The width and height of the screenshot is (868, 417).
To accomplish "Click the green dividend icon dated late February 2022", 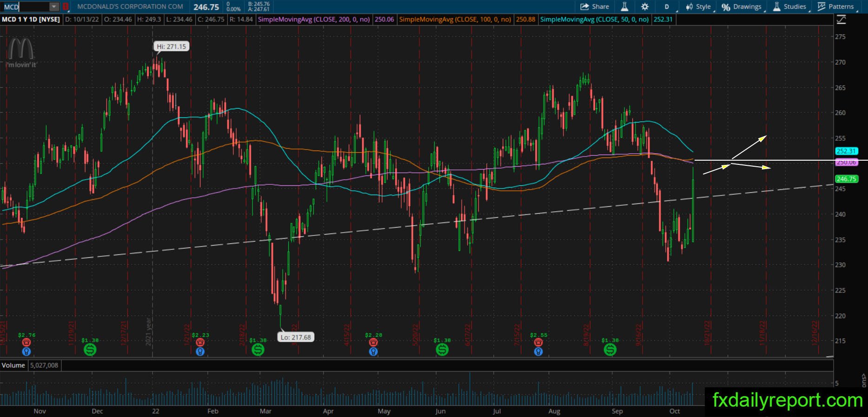I will tap(258, 350).
